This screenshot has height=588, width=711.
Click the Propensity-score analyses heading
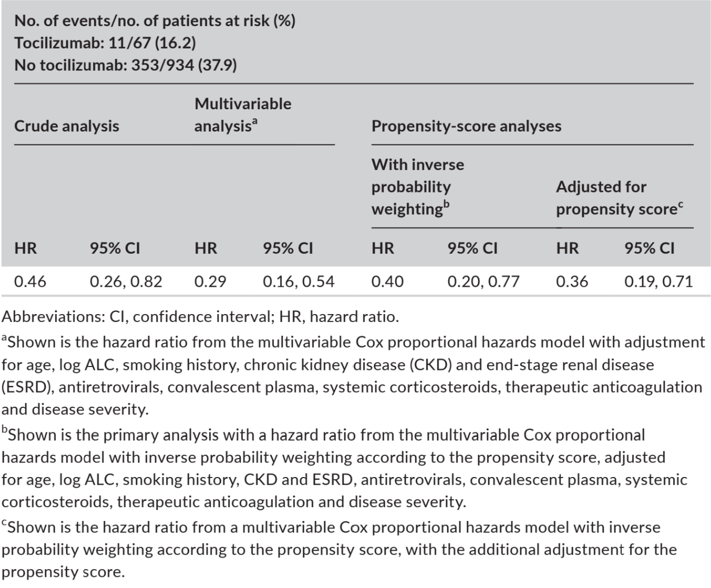pyautogui.click(x=467, y=126)
